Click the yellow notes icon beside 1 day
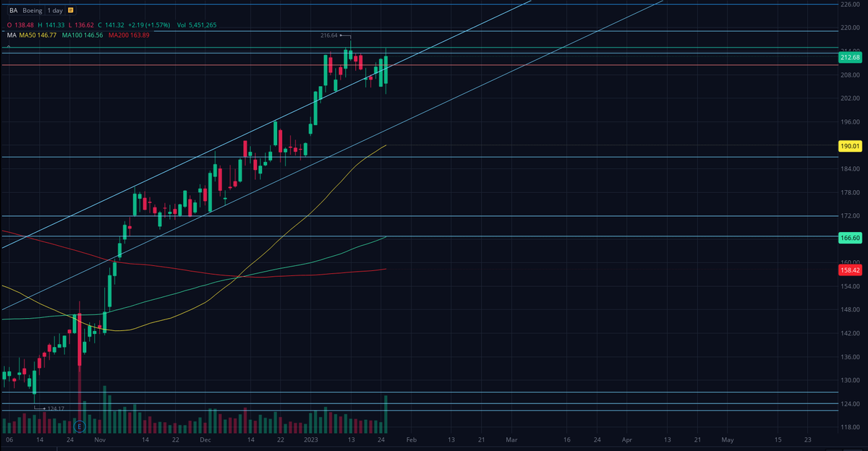The width and height of the screenshot is (868, 451). [69, 12]
